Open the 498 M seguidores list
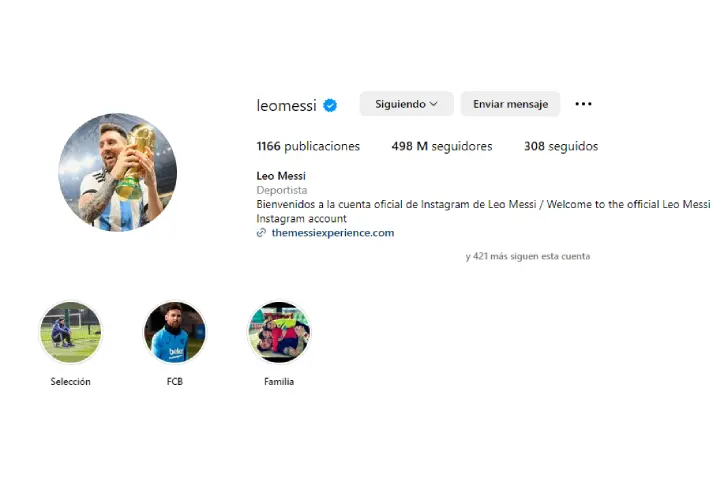728x488 pixels. 442,146
